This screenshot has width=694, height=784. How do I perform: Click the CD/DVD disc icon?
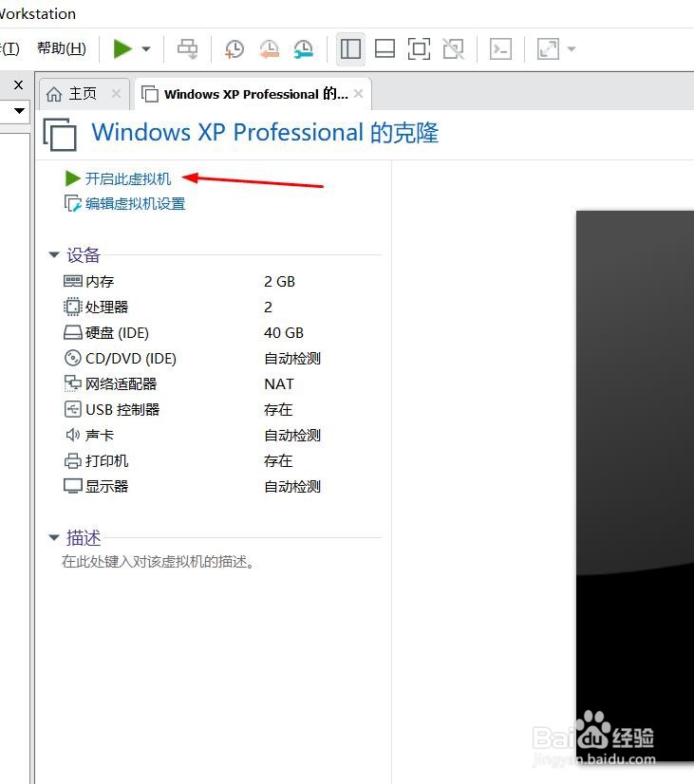pos(72,358)
